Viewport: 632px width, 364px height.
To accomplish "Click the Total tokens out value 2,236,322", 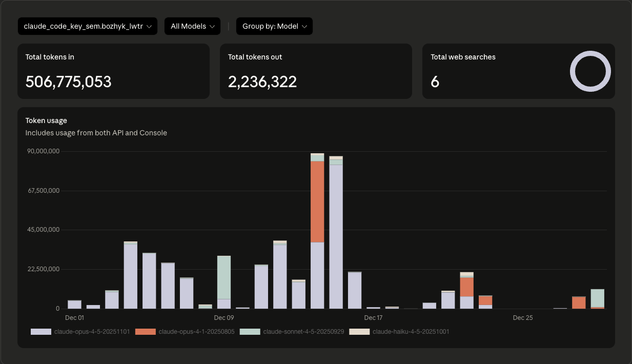I will point(262,82).
